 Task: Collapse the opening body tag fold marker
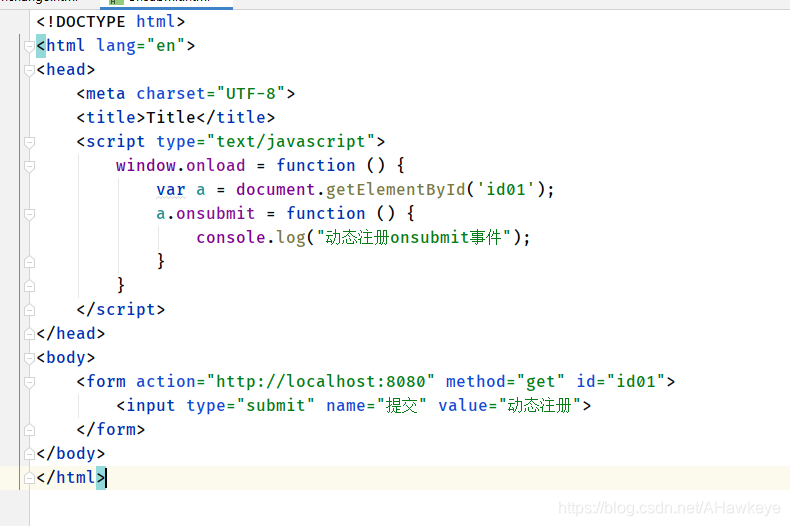(x=29, y=358)
